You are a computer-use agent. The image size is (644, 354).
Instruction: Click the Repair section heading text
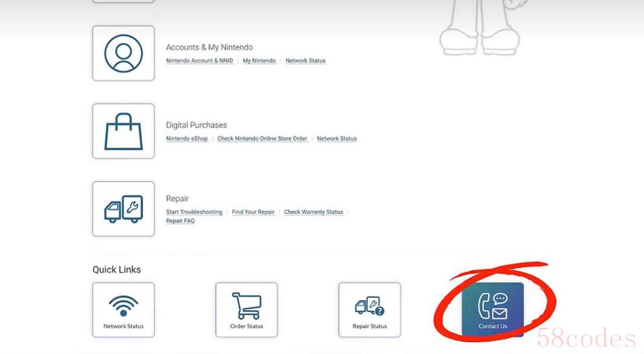(x=177, y=199)
